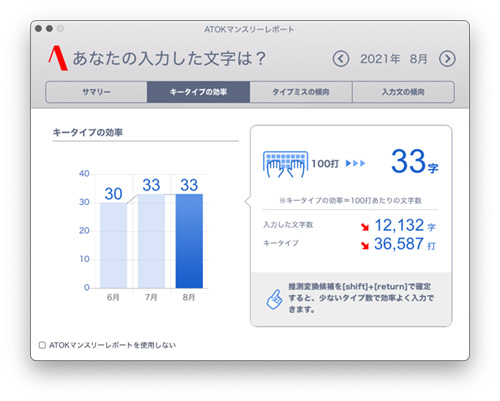Click the あなたの入力した文字は？ heading
The width and height of the screenshot is (500, 401).
click(x=169, y=58)
